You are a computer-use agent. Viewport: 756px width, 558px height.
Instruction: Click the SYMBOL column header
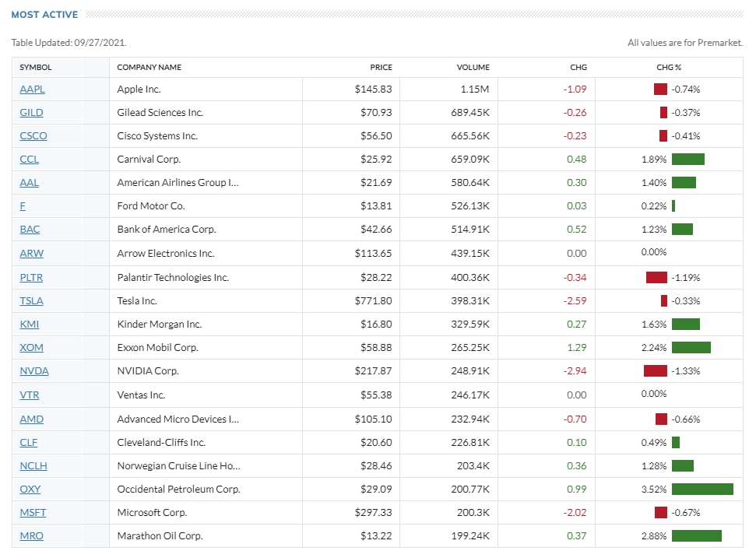36,68
